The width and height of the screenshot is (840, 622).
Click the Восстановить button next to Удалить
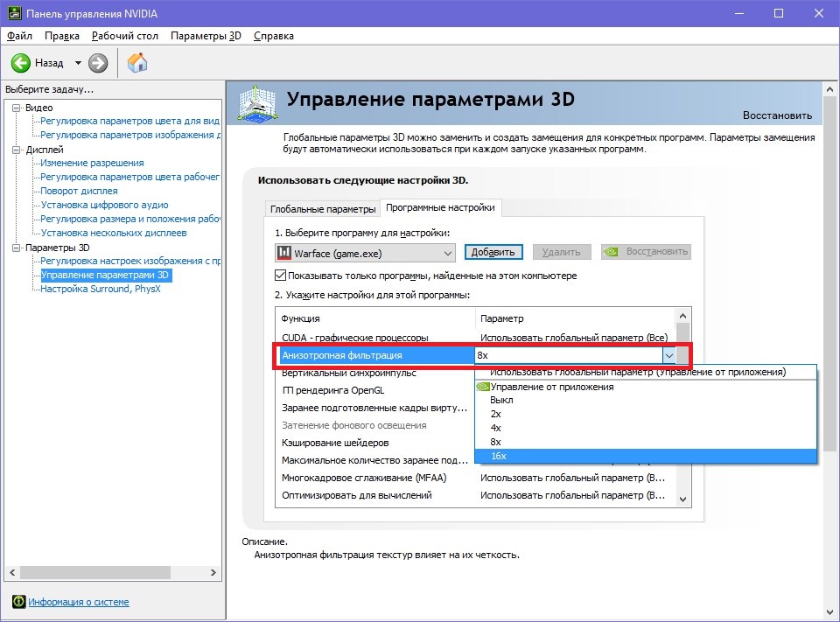point(646,252)
